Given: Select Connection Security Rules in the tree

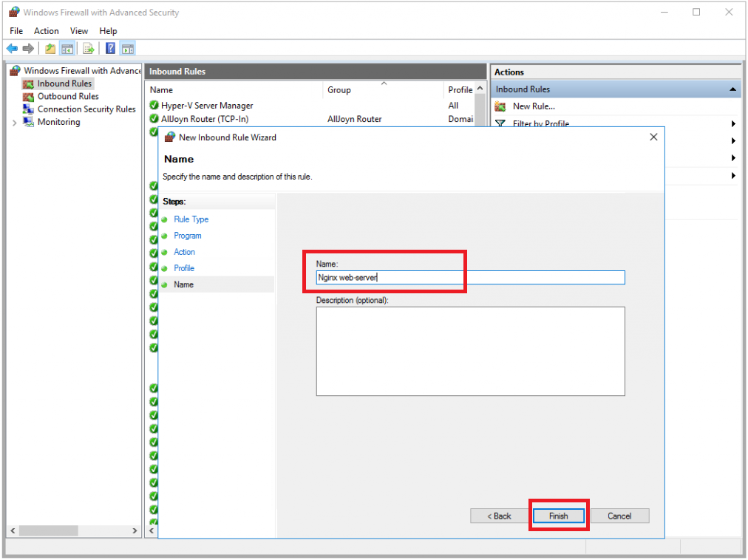Looking at the screenshot, I should click(86, 109).
